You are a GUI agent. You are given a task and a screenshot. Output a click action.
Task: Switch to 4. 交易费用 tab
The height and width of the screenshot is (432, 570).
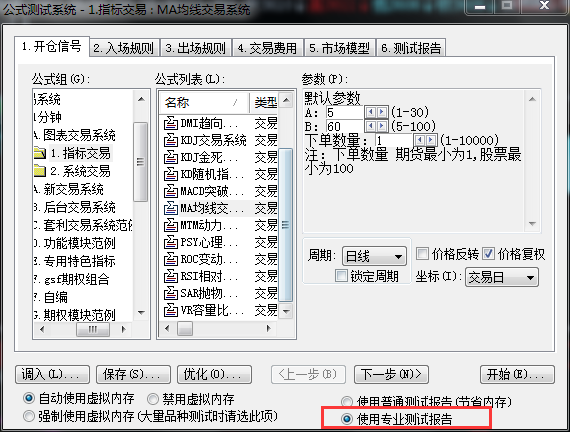[268, 48]
